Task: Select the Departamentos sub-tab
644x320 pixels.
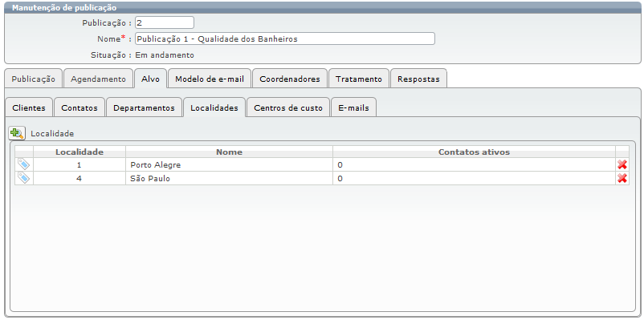Action: point(145,108)
